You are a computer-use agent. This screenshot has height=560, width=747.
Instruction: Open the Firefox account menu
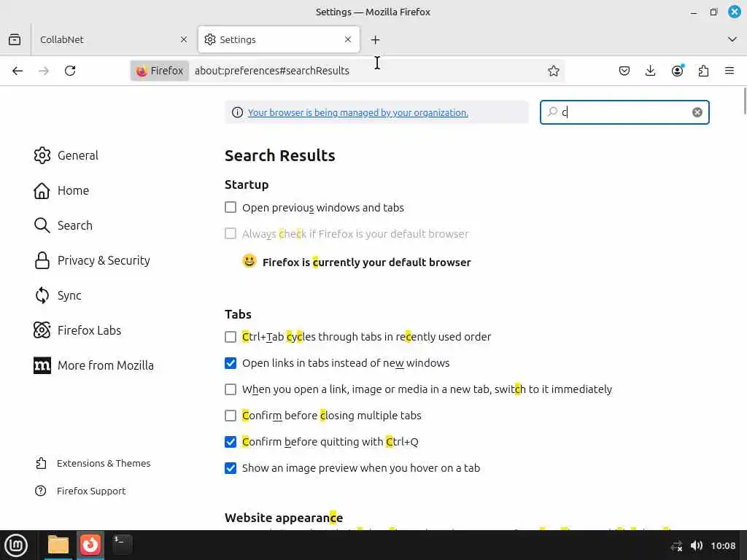click(x=677, y=71)
